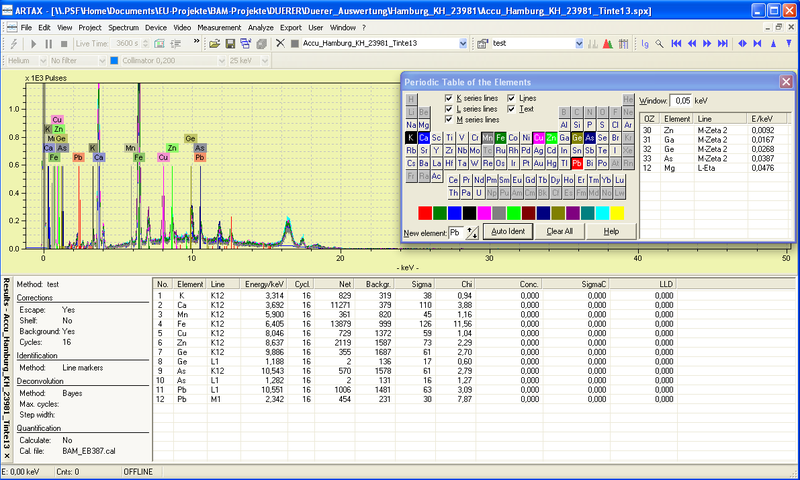The height and width of the screenshot is (480, 800).
Task: Open the No filter dropdown
Action: (102, 61)
